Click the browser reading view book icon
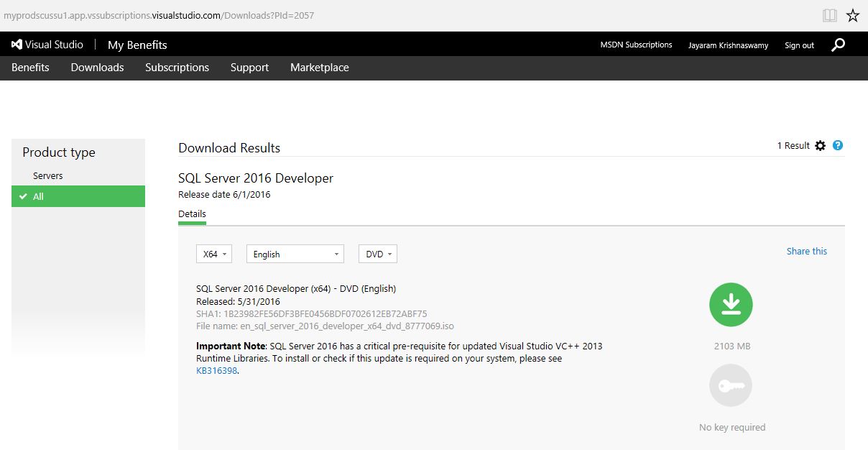The height and width of the screenshot is (450, 868). pos(830,16)
